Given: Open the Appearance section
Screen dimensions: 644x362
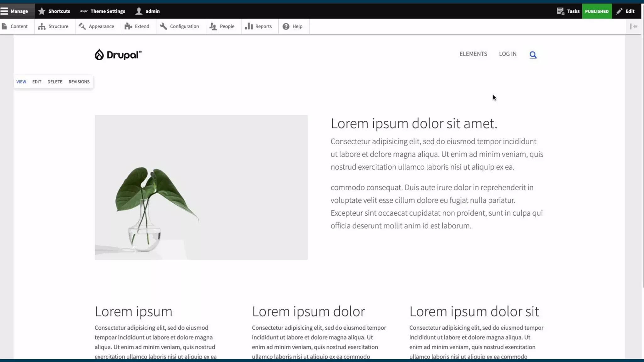Looking at the screenshot, I should pos(97,26).
